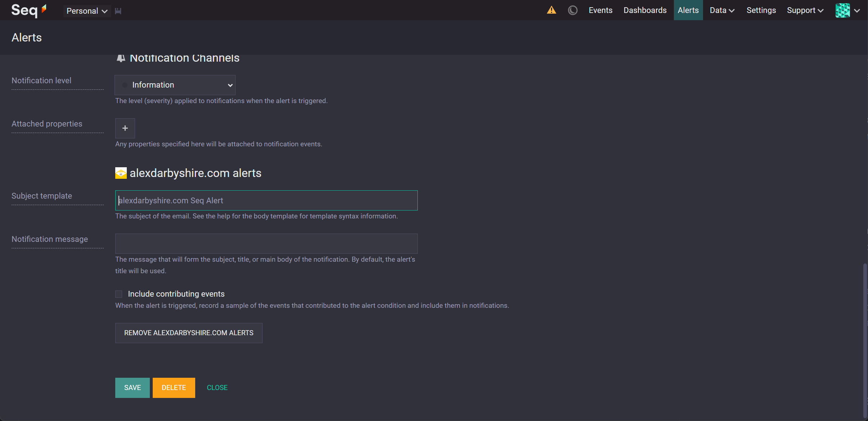This screenshot has height=421, width=868.
Task: Click the save workspace icon next to Personal
Action: [x=118, y=11]
